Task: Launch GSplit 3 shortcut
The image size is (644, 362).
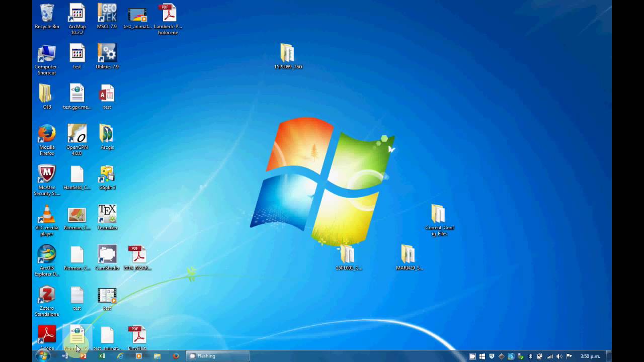Action: tap(107, 177)
